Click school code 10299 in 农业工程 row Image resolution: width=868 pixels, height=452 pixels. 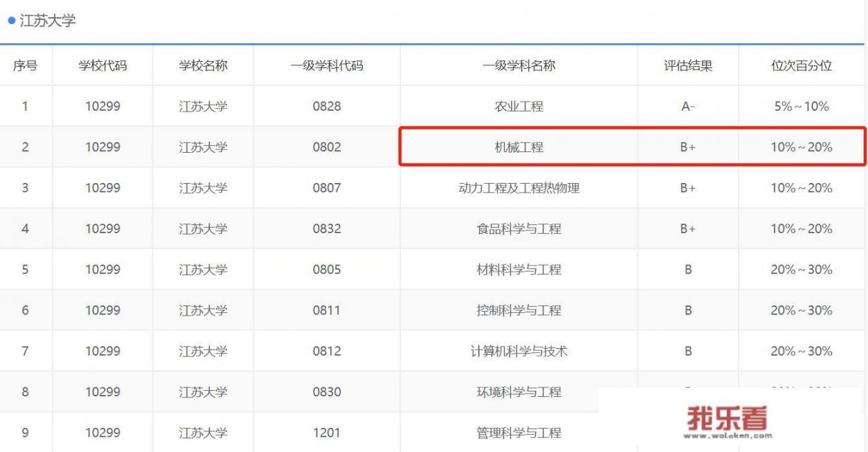[x=102, y=107]
